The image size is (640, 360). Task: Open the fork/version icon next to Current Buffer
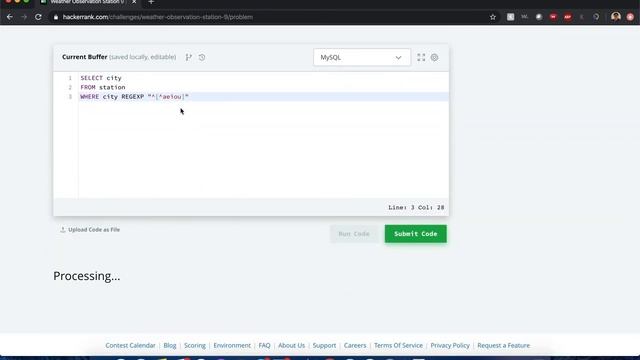[x=188, y=58]
